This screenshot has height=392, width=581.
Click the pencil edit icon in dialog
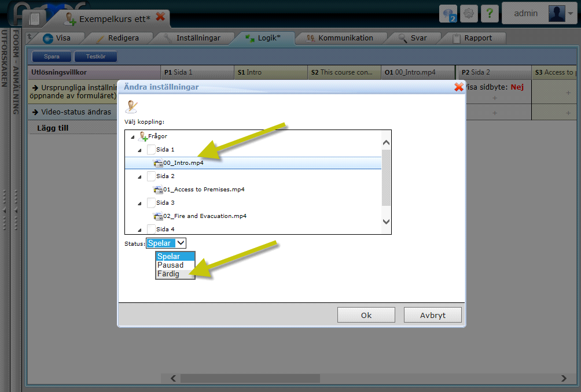coord(131,106)
